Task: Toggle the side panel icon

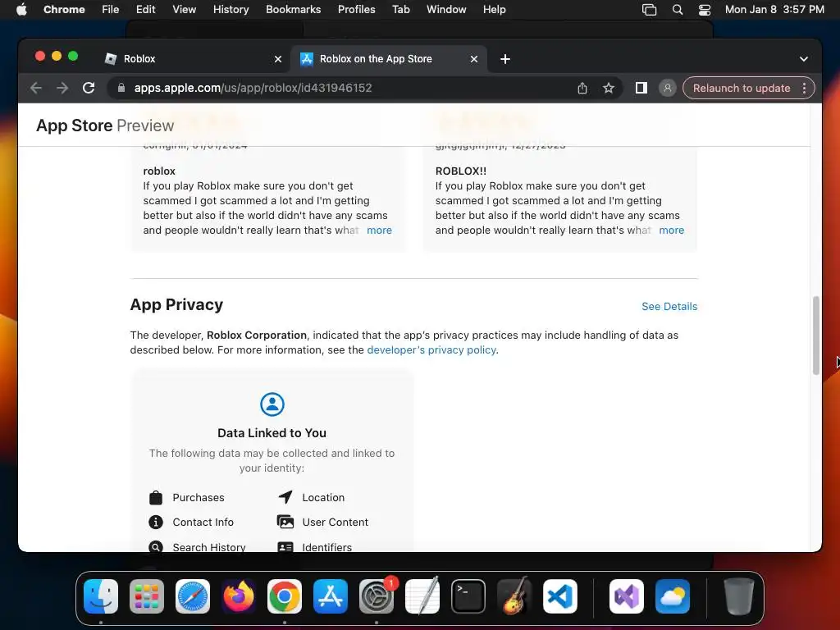Action: click(641, 88)
